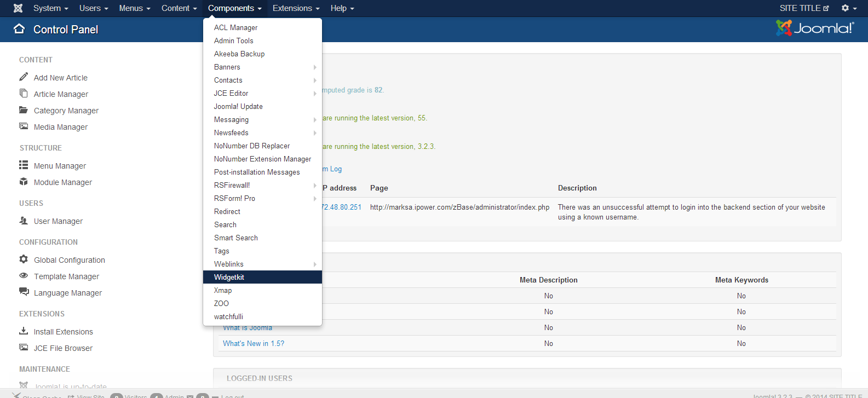Open the Content dropdown menu
Viewport: 868px width, 398px height.
pos(179,8)
